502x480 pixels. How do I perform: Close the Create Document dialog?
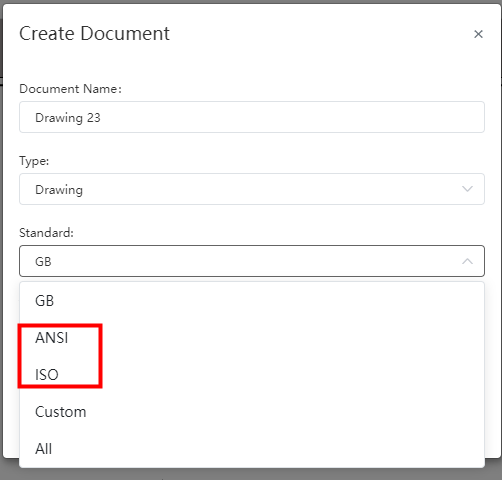coord(478,34)
